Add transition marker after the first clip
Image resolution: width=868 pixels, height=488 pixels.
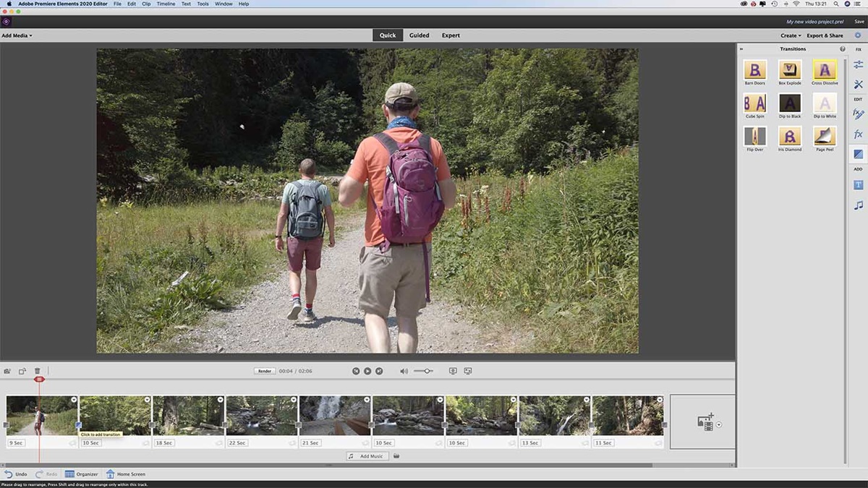(x=79, y=425)
